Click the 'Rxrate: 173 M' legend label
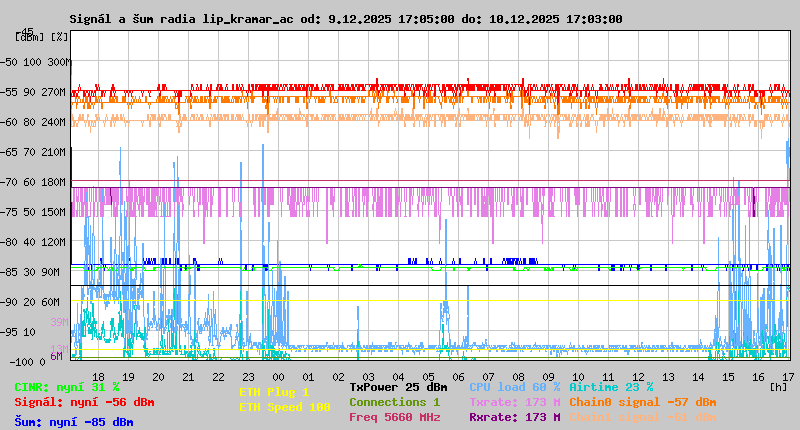The image size is (800, 430). [x=514, y=417]
